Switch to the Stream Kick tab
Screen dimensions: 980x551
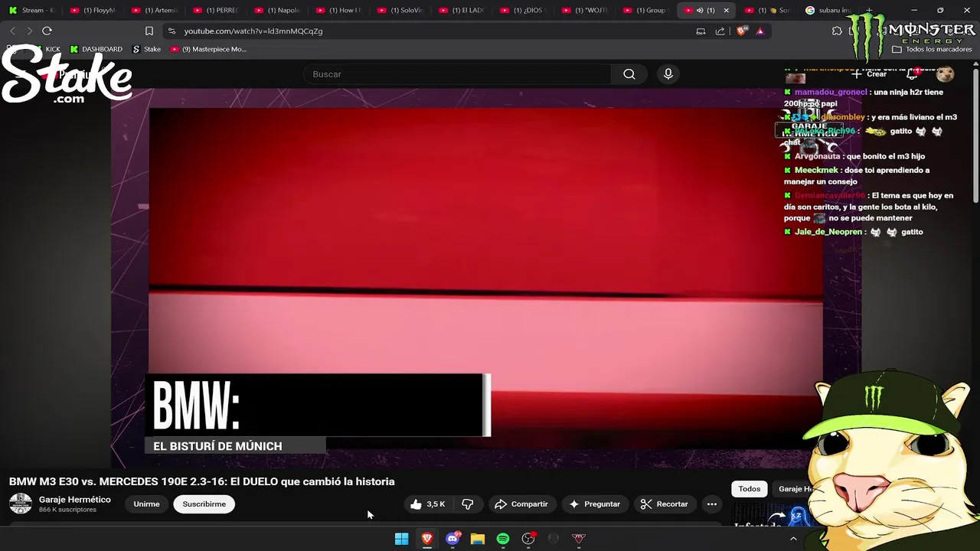tap(32, 11)
